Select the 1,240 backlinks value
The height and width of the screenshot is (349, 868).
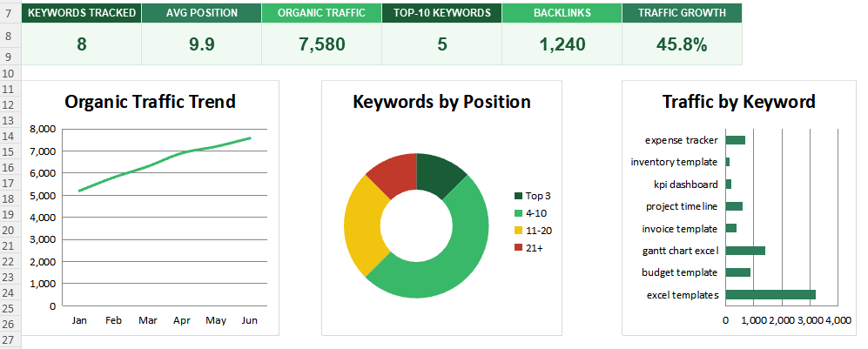pos(562,44)
